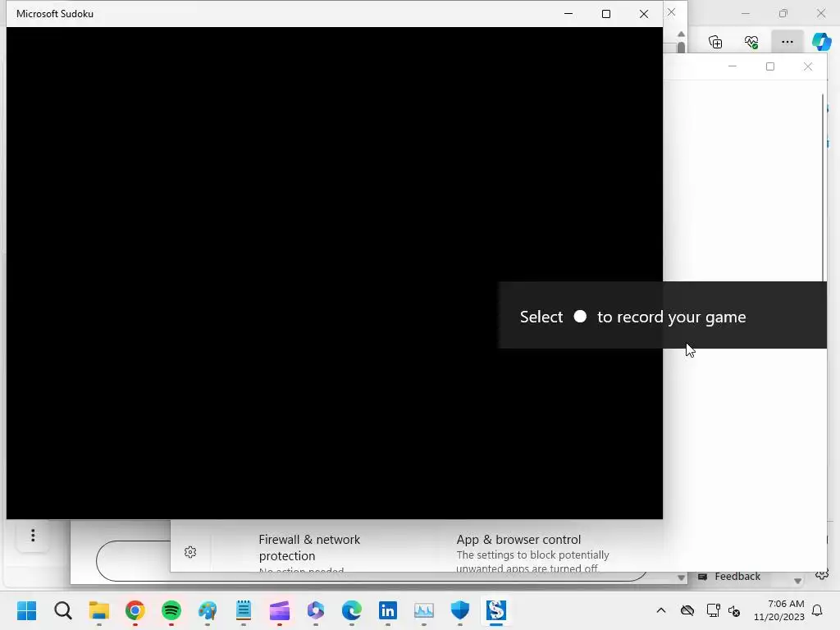
Task: Click Edge Collections icon in browser toolbar
Action: coord(715,42)
